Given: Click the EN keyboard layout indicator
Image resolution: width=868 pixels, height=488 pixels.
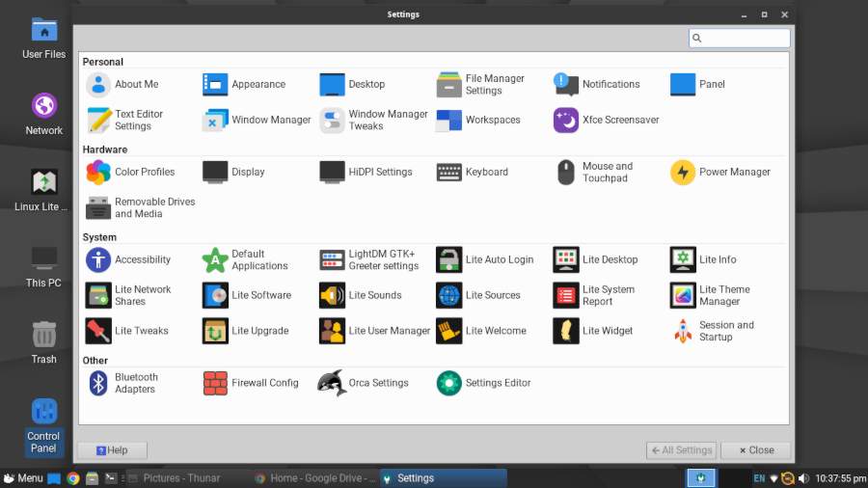Looking at the screenshot, I should 759,478.
